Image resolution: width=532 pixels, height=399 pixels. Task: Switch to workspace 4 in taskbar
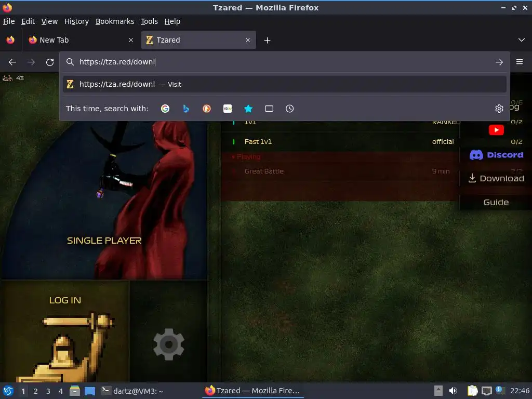(x=61, y=391)
